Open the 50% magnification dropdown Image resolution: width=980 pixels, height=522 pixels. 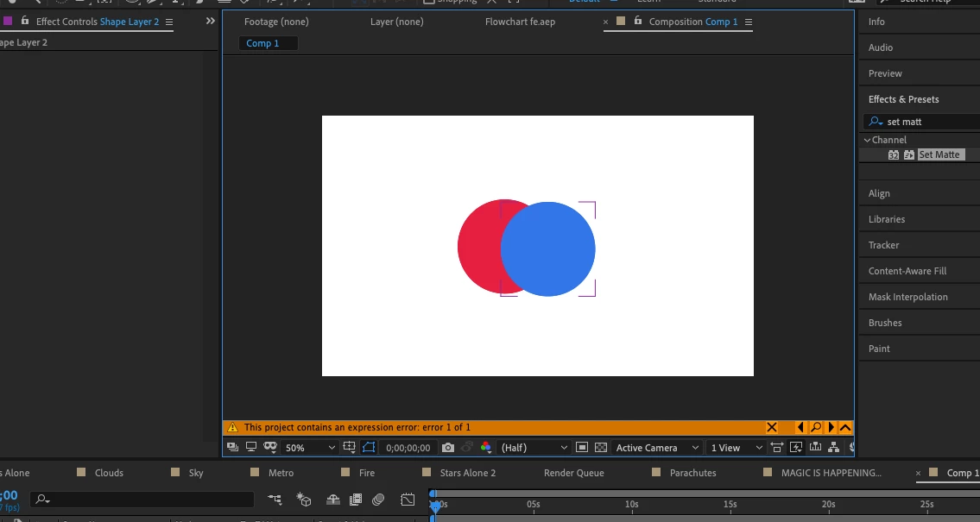point(310,448)
